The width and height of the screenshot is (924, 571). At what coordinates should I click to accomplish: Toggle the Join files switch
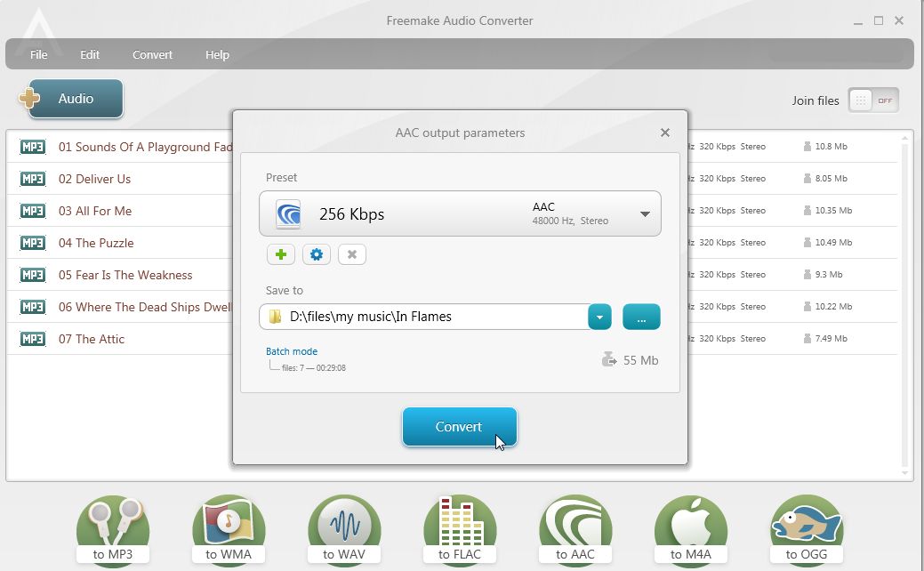tap(873, 101)
